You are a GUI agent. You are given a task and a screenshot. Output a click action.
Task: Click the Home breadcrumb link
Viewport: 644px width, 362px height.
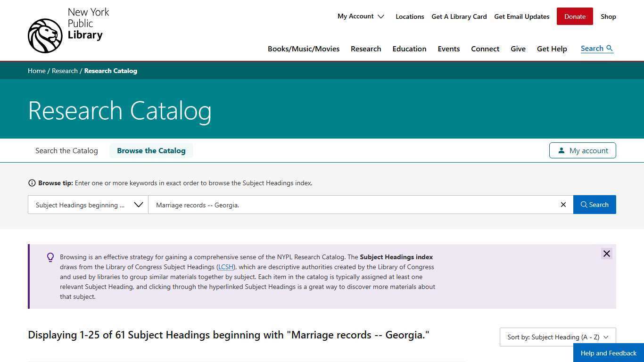[x=36, y=71]
